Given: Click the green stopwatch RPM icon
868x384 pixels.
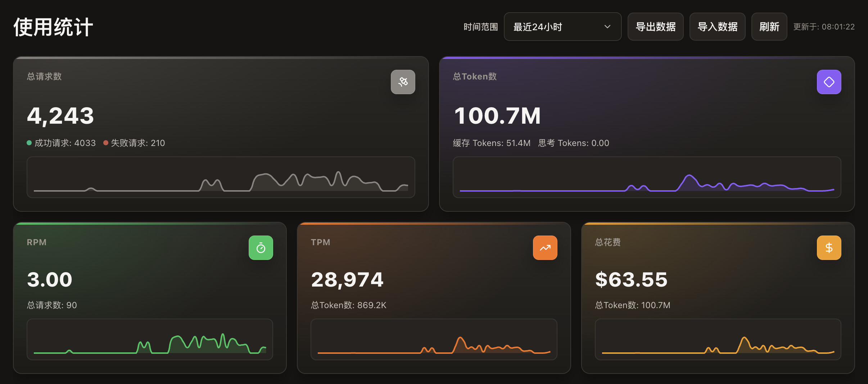Looking at the screenshot, I should 261,248.
